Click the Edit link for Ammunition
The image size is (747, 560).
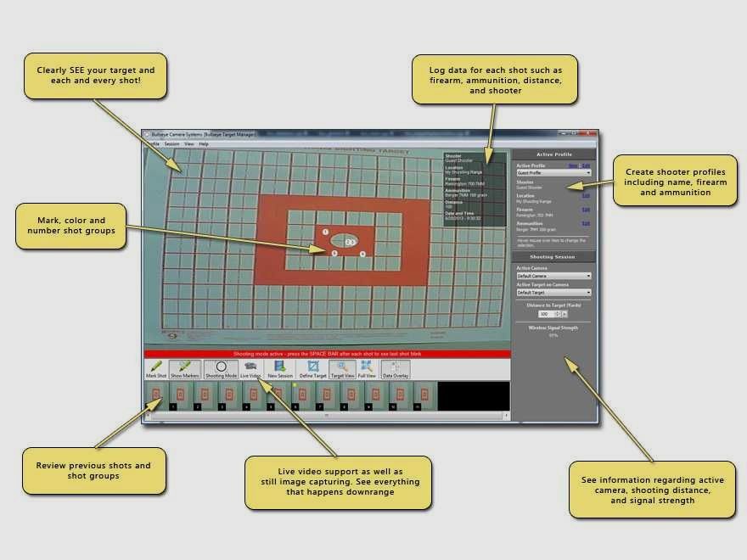point(586,223)
